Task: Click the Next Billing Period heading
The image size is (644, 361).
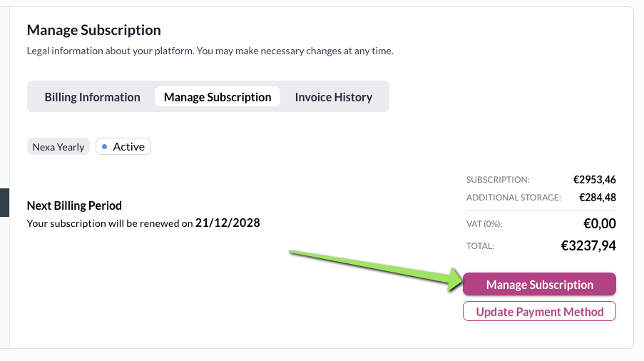Action: (74, 205)
